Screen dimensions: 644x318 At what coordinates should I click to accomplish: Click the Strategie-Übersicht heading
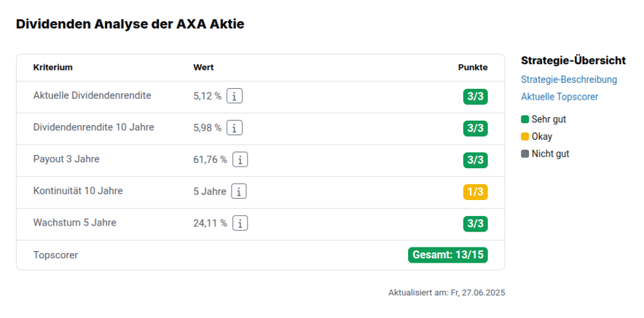click(x=573, y=60)
